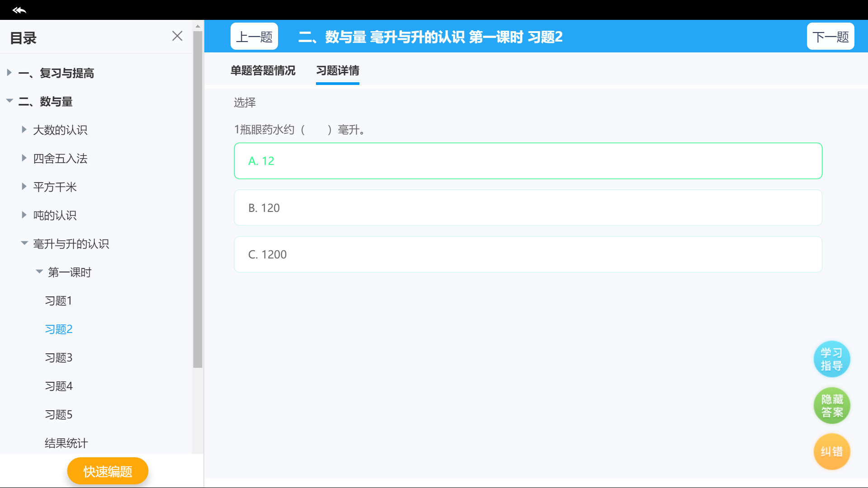This screenshot has height=488, width=868.
Task: Open 习题3 in the directory tree
Action: 59,358
